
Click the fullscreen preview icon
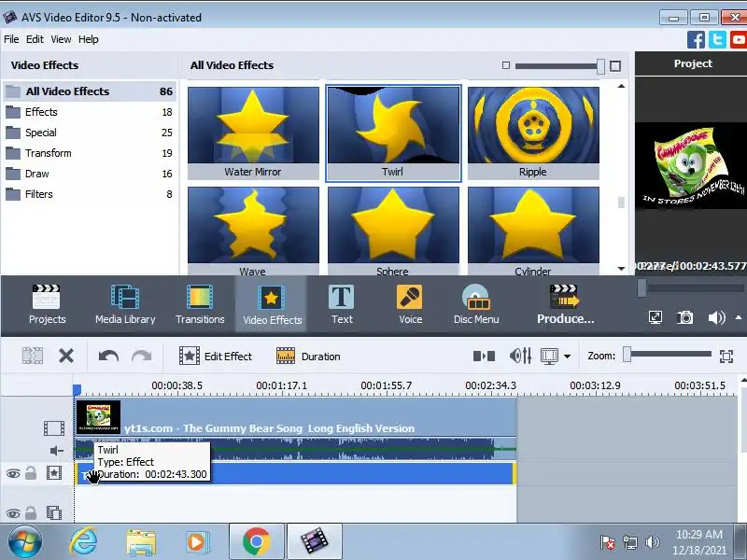pos(655,317)
